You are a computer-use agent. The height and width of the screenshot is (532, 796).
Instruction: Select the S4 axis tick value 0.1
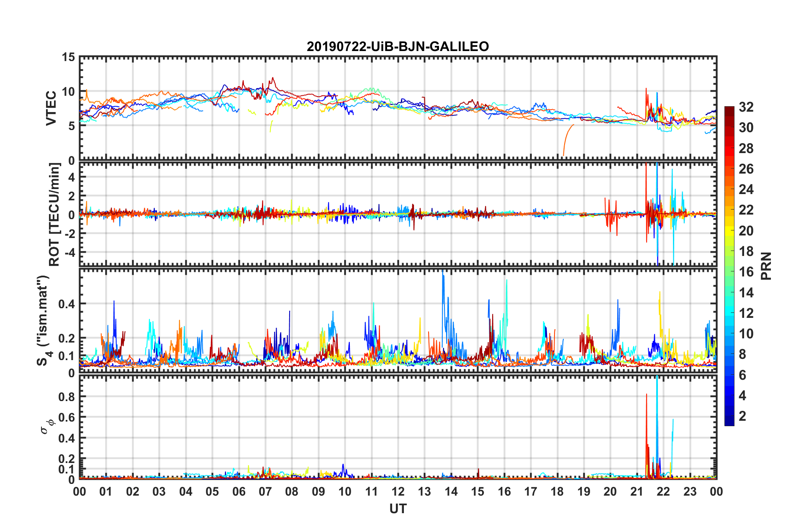[67, 356]
